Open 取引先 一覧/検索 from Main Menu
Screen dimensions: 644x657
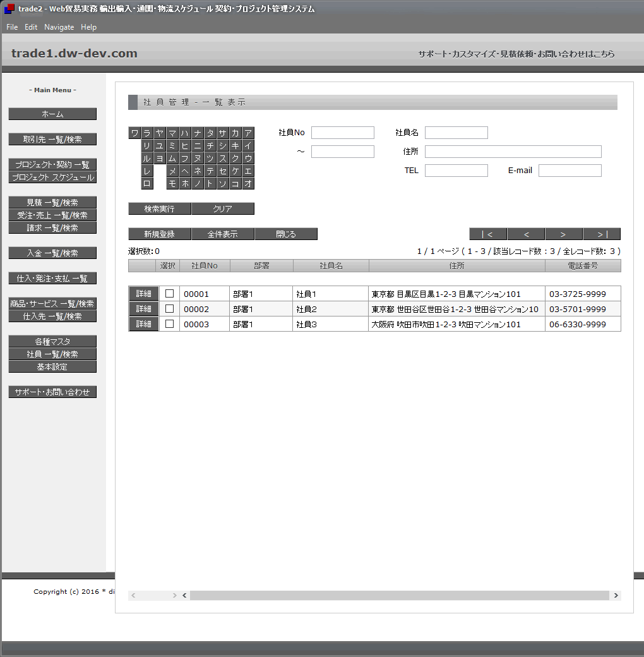[x=52, y=139]
